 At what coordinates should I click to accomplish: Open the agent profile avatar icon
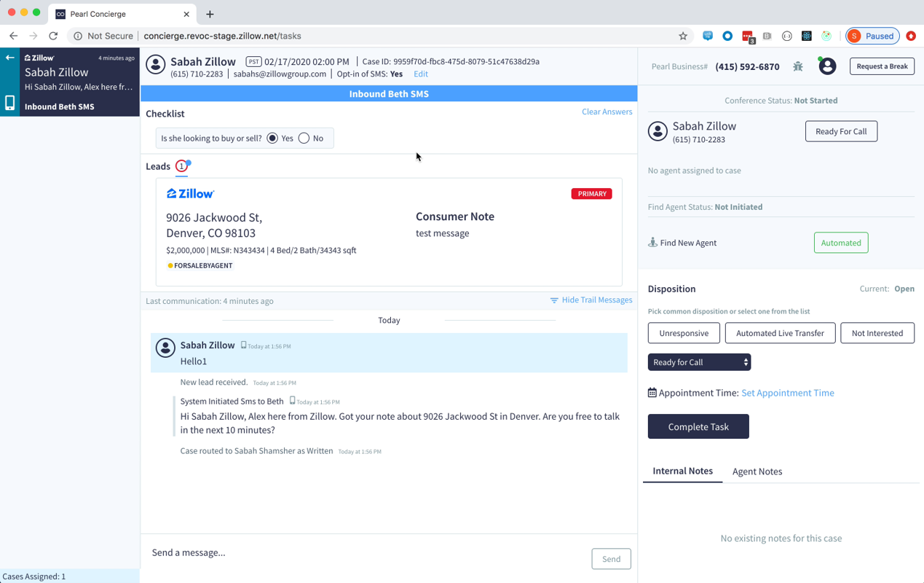[827, 66]
